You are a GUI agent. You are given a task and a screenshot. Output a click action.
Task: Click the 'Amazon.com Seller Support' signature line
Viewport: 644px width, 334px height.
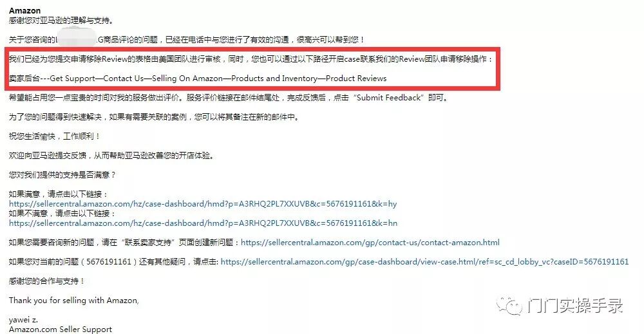[61, 329]
